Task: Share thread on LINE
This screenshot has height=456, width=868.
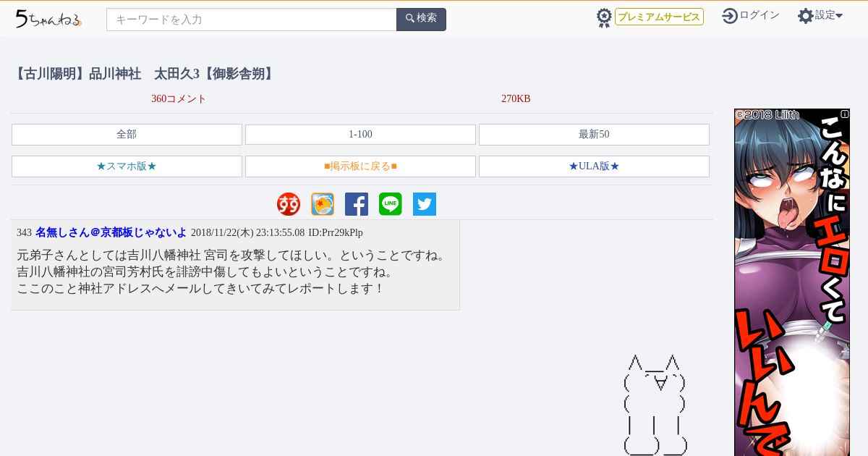Action: pyautogui.click(x=391, y=204)
